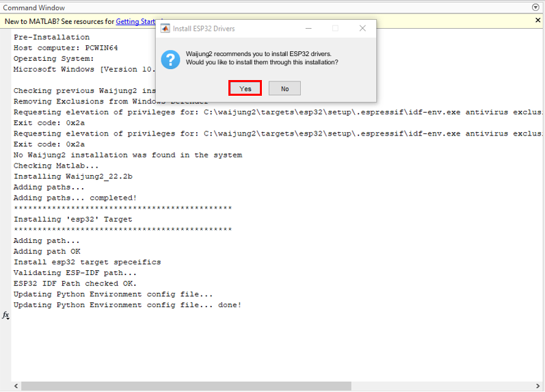Minimize the Install ESP32 Drivers dialog

click(x=308, y=29)
